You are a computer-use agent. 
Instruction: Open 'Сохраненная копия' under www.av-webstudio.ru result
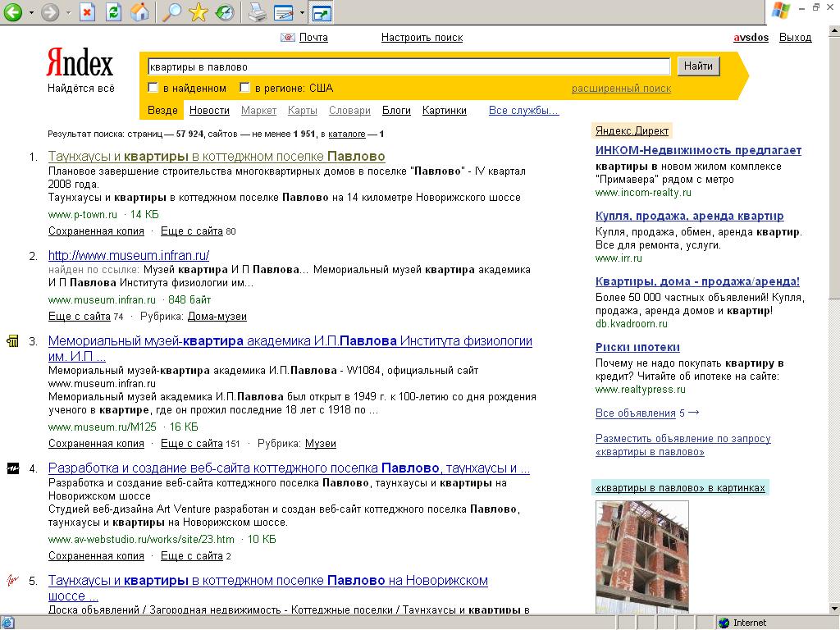coord(97,556)
